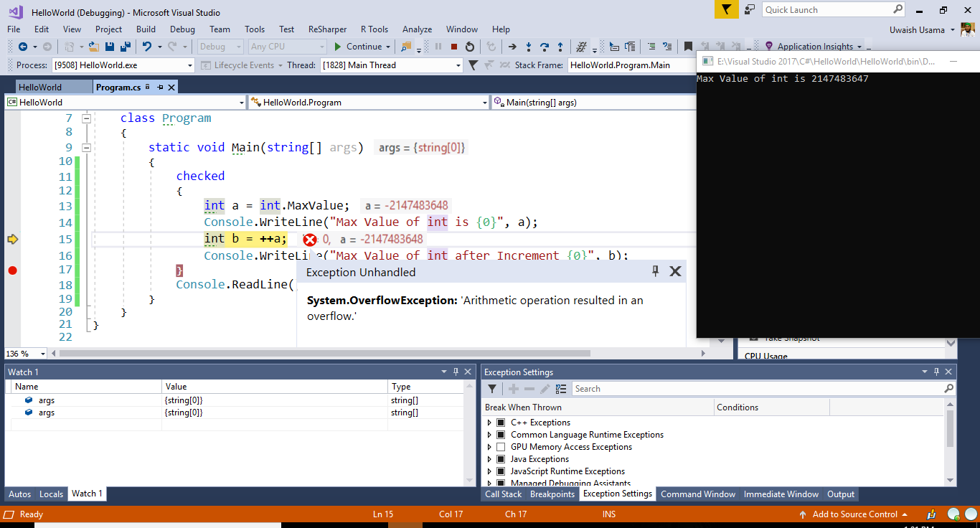Click the Step Into debug icon
The image size is (980, 528).
[529, 47]
